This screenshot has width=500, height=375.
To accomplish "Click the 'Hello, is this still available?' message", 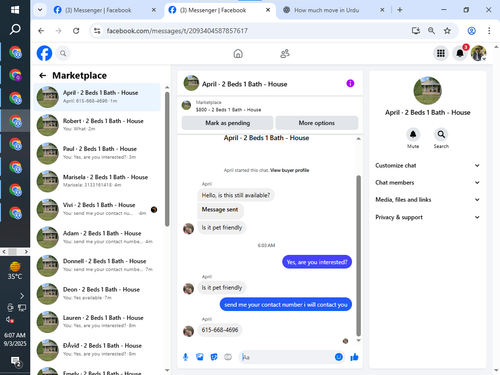I will 236,195.
